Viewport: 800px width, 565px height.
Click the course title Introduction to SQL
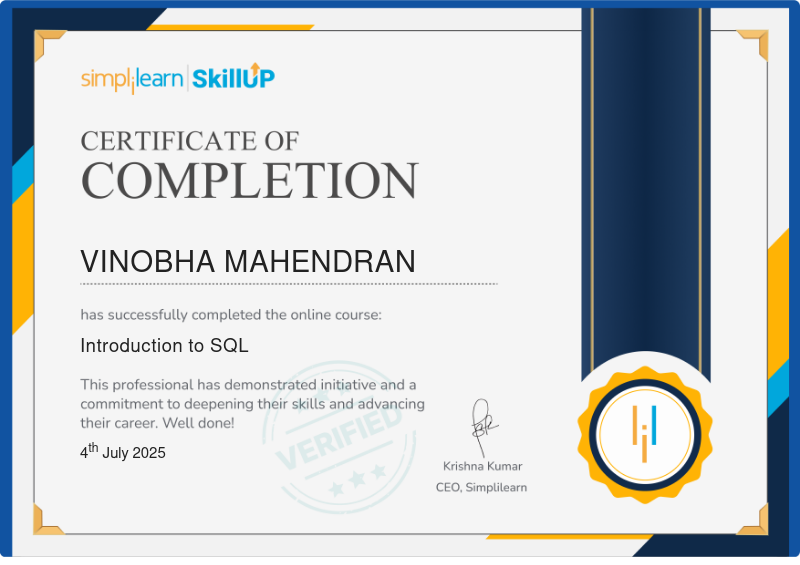[x=164, y=346]
